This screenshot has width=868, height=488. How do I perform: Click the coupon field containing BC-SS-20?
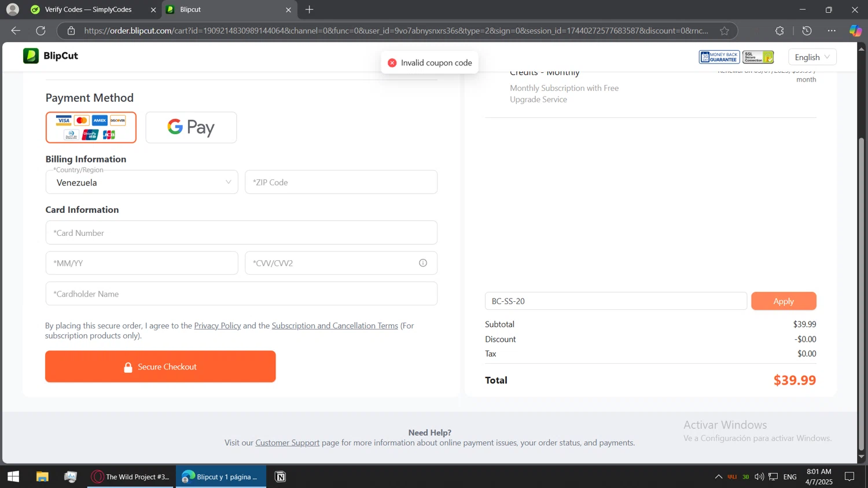[x=616, y=301]
